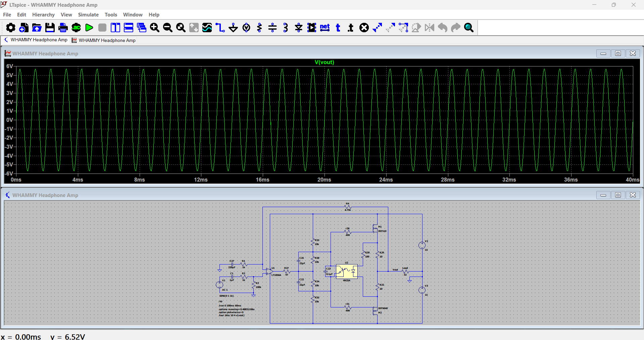Select the SPICE directive (.t) tool
Screen dimensions: 644x340
[351, 28]
